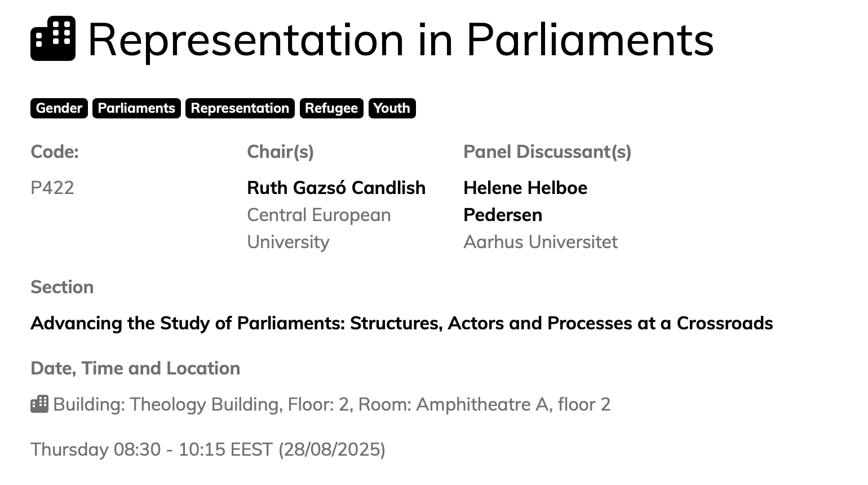This screenshot has width=868, height=485.
Task: Click the Representation tag badge
Action: (x=240, y=108)
